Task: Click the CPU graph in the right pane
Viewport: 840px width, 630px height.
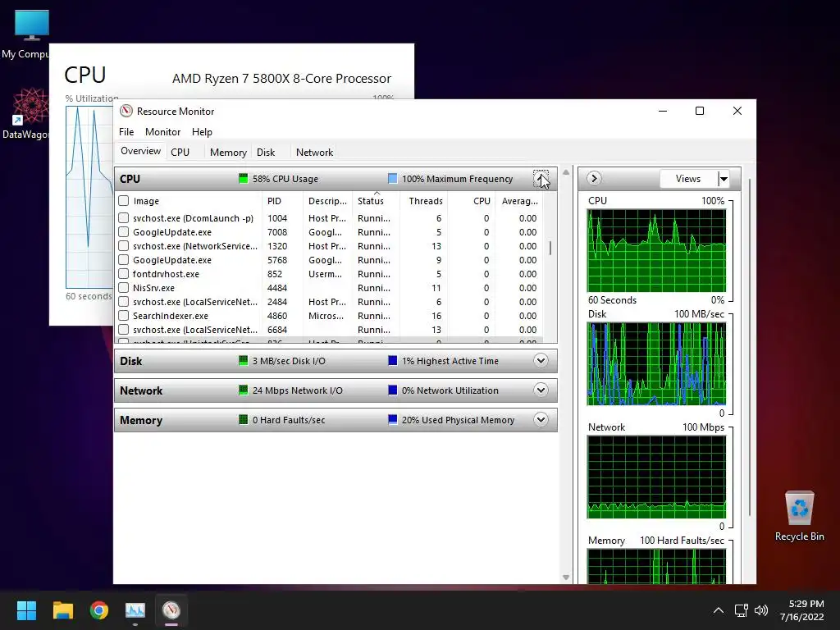Action: 656,251
